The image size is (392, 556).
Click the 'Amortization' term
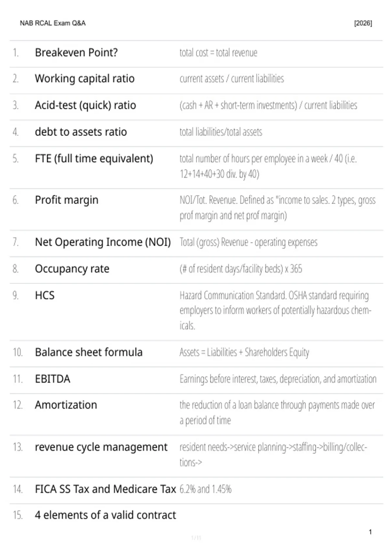66,405
